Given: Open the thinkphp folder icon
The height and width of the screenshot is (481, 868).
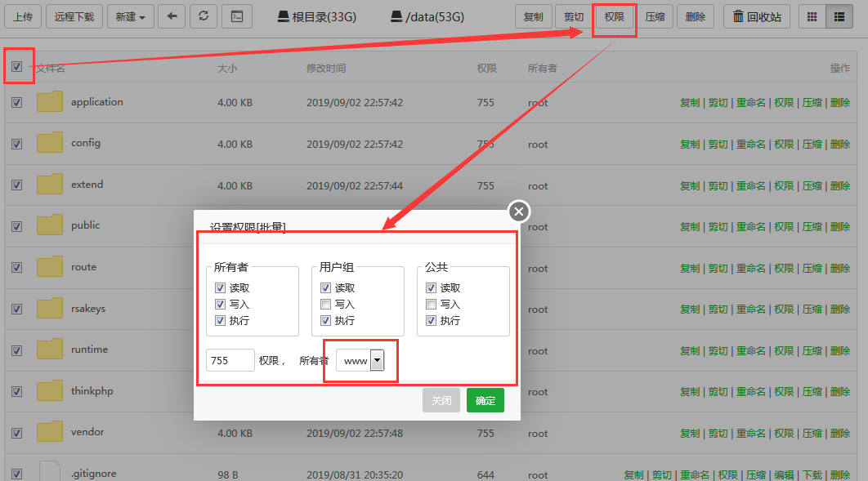Looking at the screenshot, I should [50, 391].
